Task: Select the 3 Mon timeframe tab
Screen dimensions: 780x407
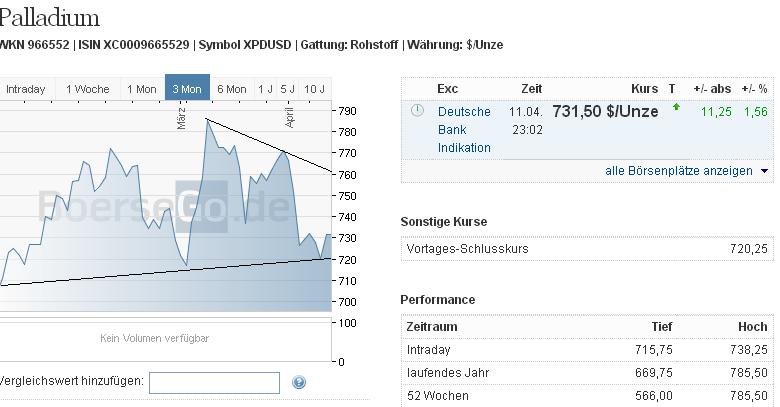Action: coord(187,89)
